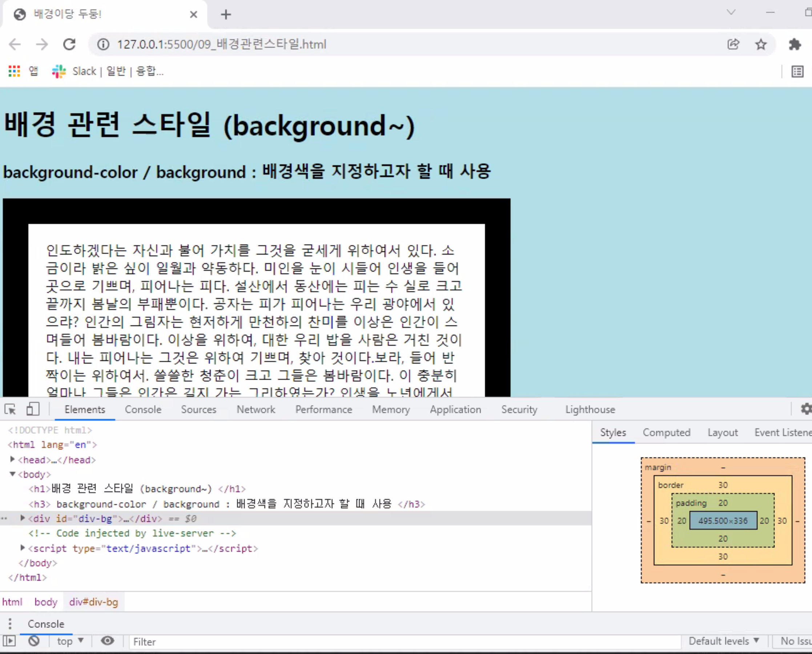
Task: Open the reading list icon
Action: (x=797, y=71)
